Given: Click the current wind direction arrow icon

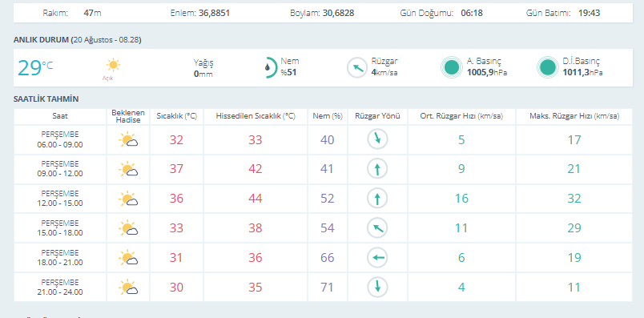Looking at the screenshot, I should point(357,68).
